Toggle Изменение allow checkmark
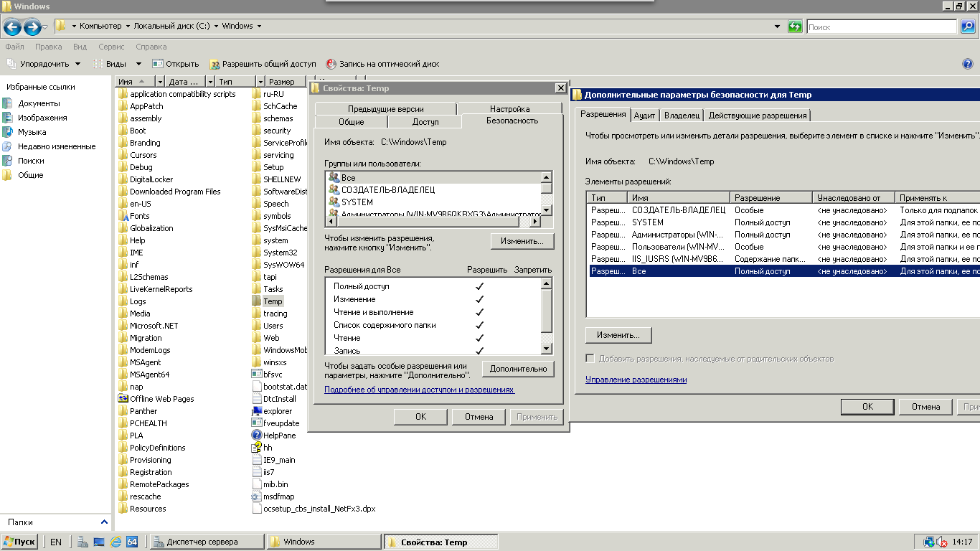 point(479,299)
